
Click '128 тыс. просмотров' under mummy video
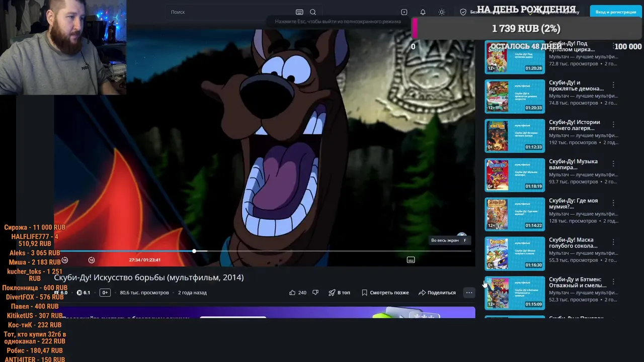click(x=573, y=221)
